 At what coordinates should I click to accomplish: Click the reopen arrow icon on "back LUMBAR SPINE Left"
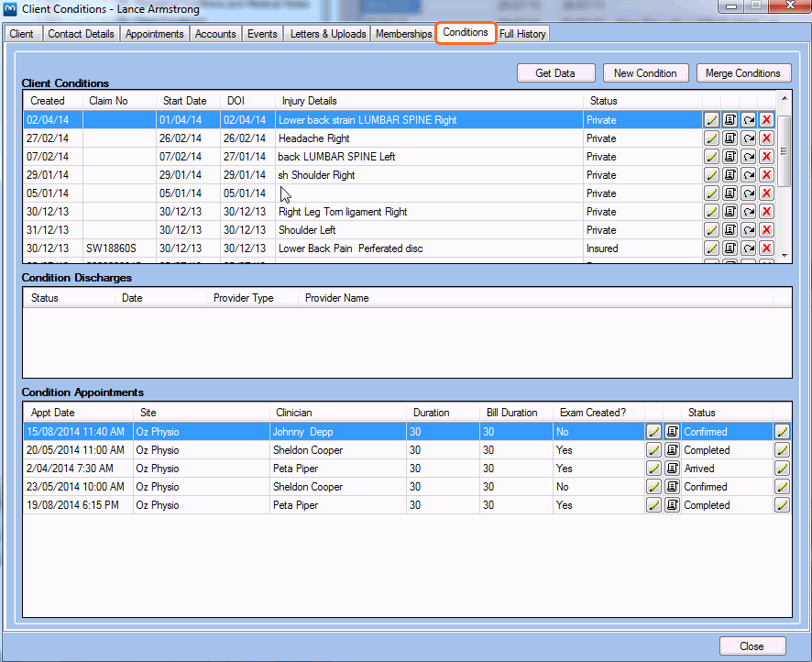tap(748, 156)
